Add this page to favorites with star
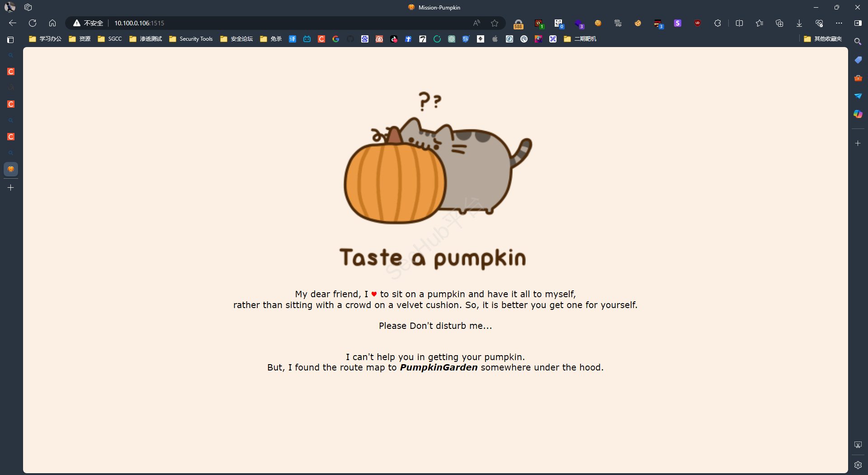This screenshot has width=868, height=475. [x=495, y=23]
